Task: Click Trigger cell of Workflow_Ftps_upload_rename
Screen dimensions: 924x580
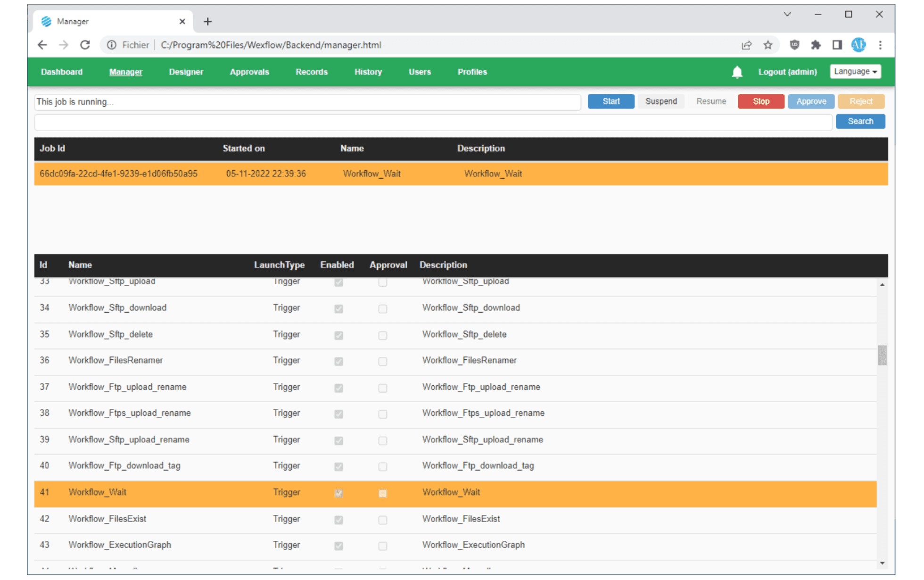Action: (286, 413)
